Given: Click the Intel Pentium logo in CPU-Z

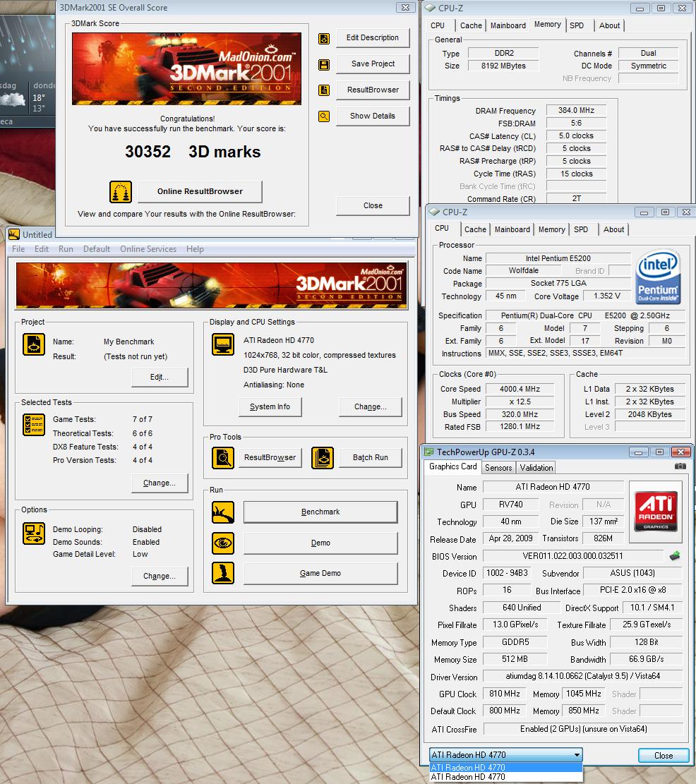Looking at the screenshot, I should click(658, 277).
